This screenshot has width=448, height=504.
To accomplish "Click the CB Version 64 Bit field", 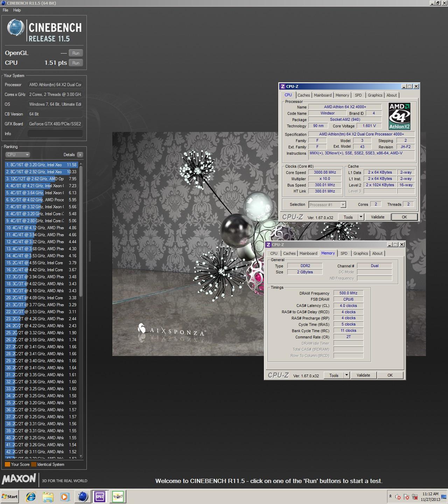I will (x=55, y=114).
